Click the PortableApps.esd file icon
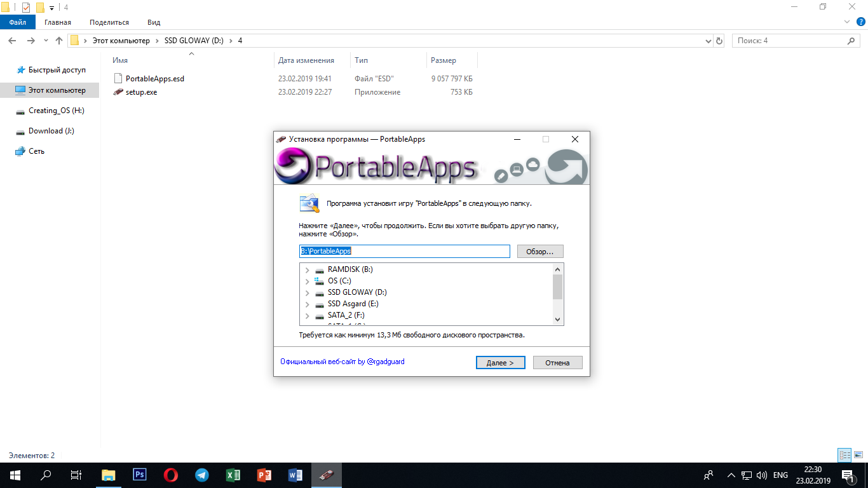 (118, 79)
